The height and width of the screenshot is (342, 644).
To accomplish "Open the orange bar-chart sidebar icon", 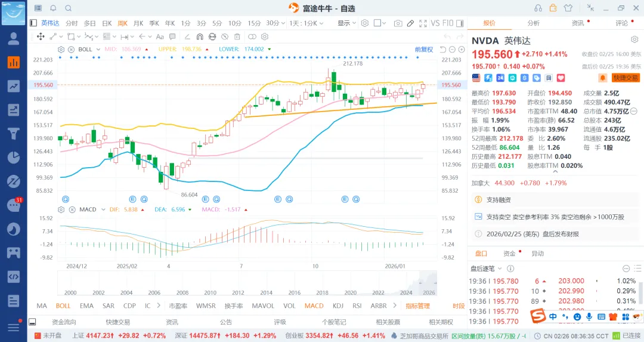I will tap(14, 62).
